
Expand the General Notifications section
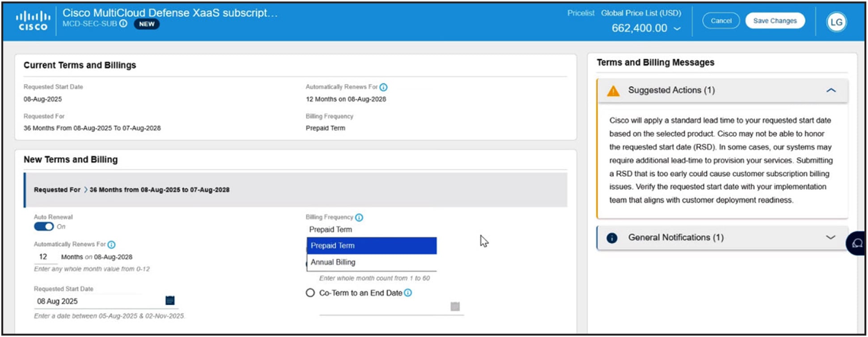tap(830, 238)
